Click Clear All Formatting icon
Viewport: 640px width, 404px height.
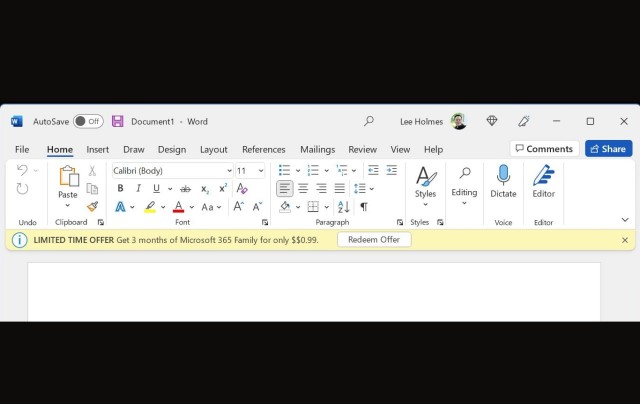(x=242, y=188)
